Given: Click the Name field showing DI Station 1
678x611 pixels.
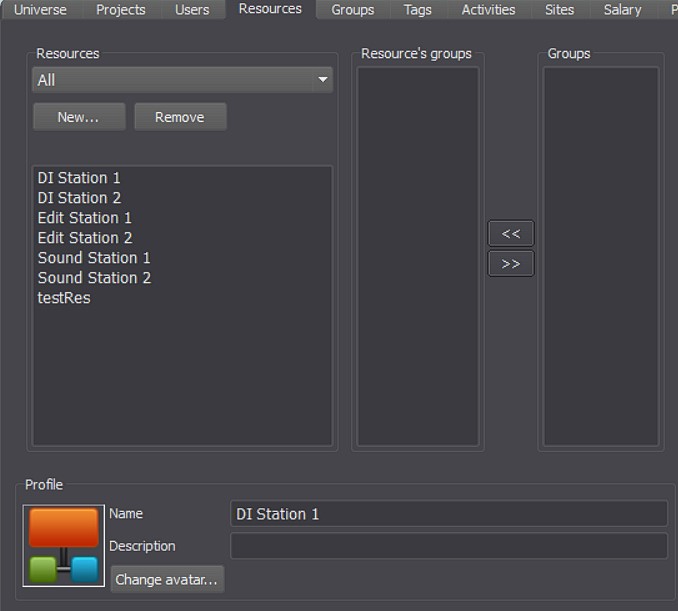Looking at the screenshot, I should [449, 514].
